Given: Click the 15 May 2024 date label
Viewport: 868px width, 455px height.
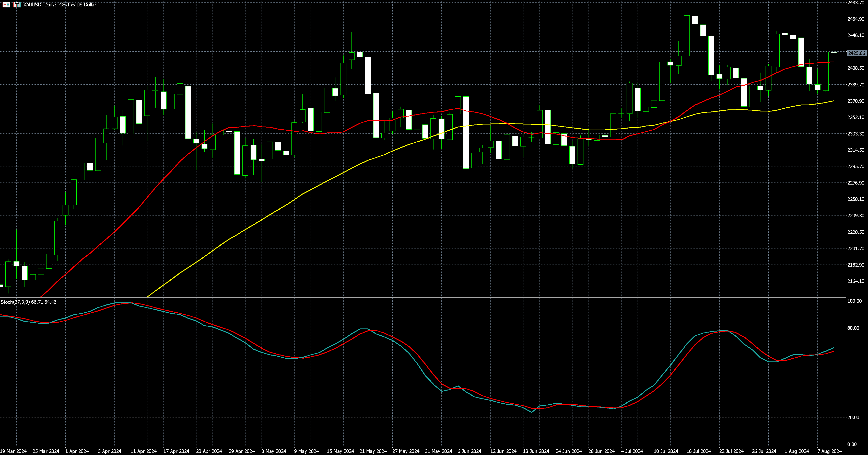Looking at the screenshot, I should tap(340, 451).
